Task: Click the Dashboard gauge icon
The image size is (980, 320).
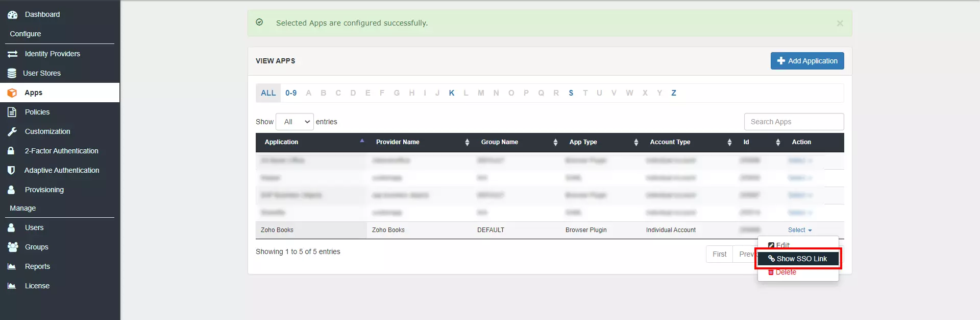Action: click(12, 15)
